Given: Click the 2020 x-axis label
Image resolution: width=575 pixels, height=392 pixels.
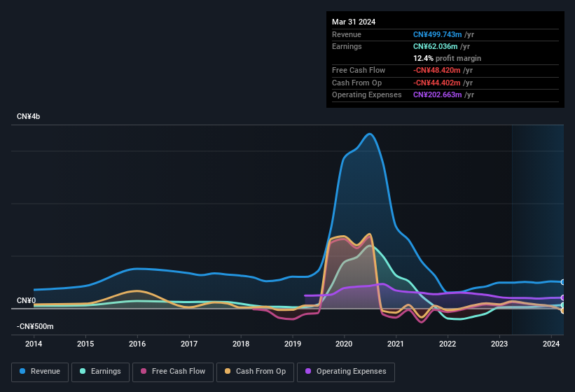Looking at the screenshot, I should click(x=344, y=344).
